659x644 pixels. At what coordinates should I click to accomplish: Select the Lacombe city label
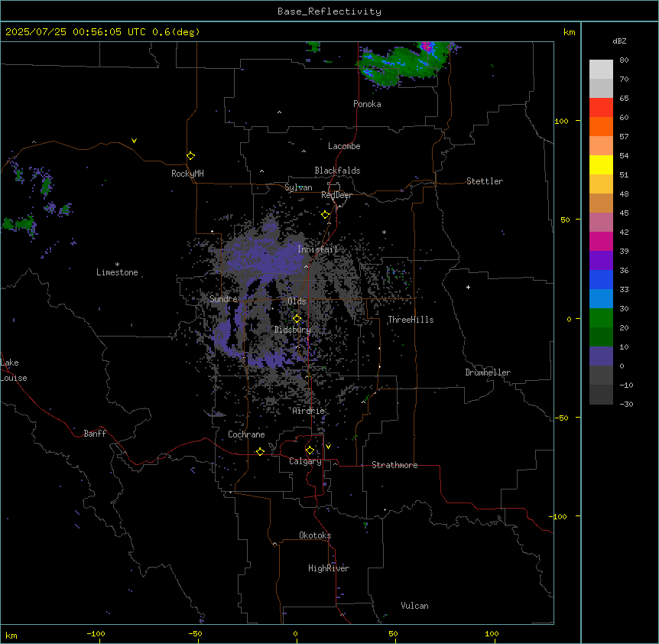344,146
